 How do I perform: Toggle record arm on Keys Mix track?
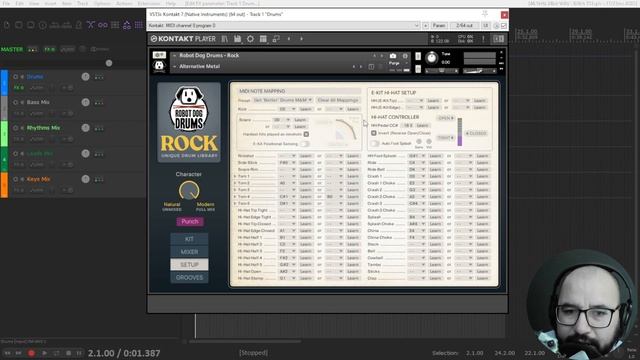click(16, 179)
